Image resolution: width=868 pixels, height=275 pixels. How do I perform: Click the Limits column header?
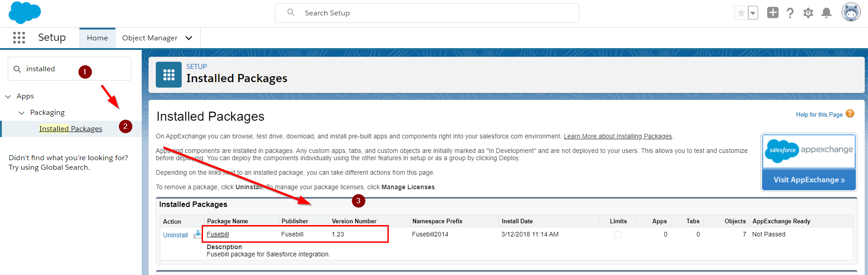[618, 221]
